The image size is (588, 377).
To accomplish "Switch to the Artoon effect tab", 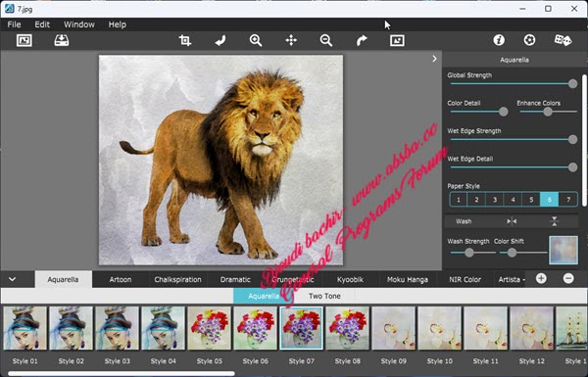I will click(x=121, y=279).
